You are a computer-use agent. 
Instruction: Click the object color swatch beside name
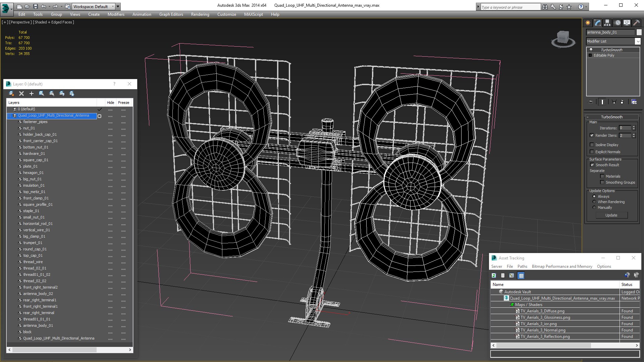639,32
